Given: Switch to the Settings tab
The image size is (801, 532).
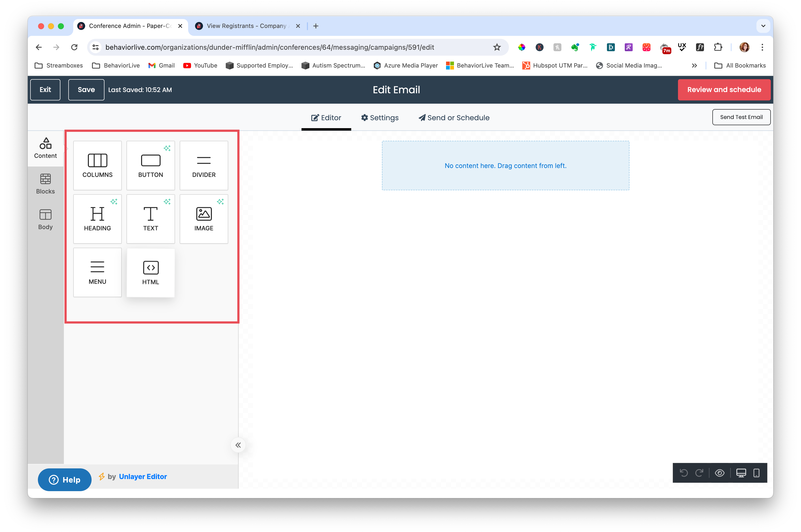Looking at the screenshot, I should [x=380, y=118].
